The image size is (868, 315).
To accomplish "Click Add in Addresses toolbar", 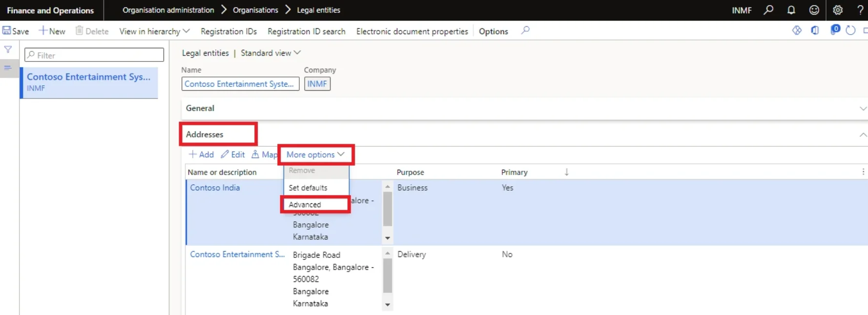I will click(x=201, y=155).
